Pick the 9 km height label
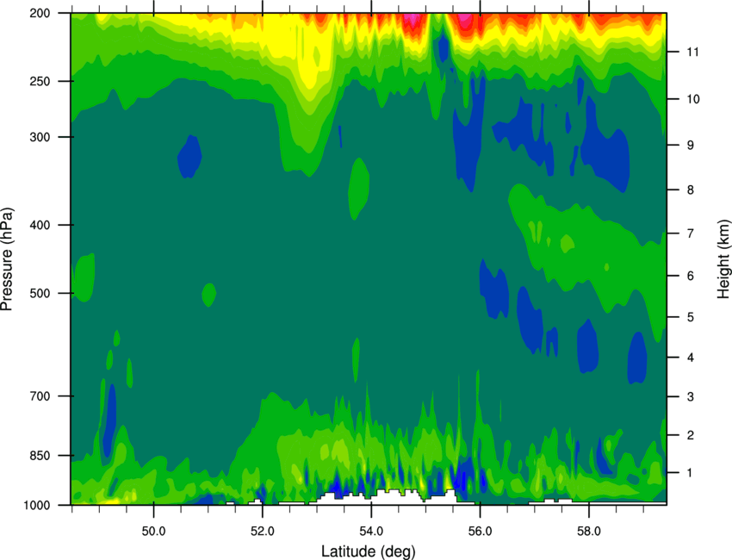Screen dimensions: 732x560 pyautogui.click(x=691, y=146)
